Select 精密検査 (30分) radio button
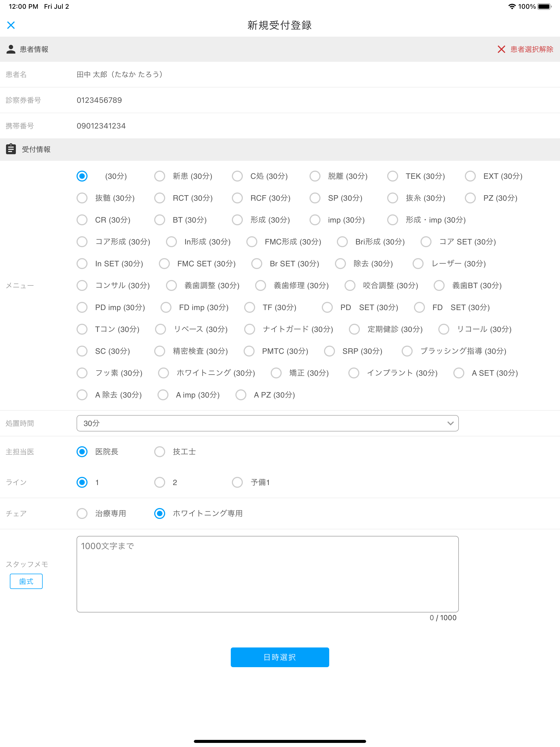The image size is (560, 747). (159, 351)
